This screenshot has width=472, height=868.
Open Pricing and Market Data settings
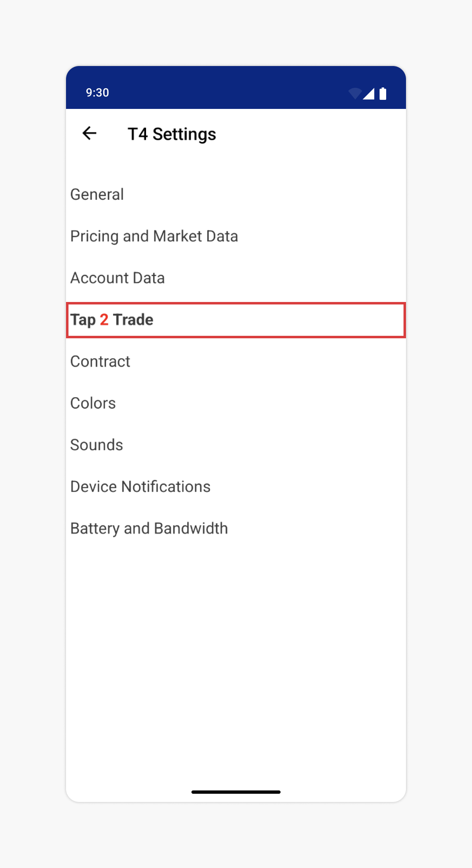154,236
